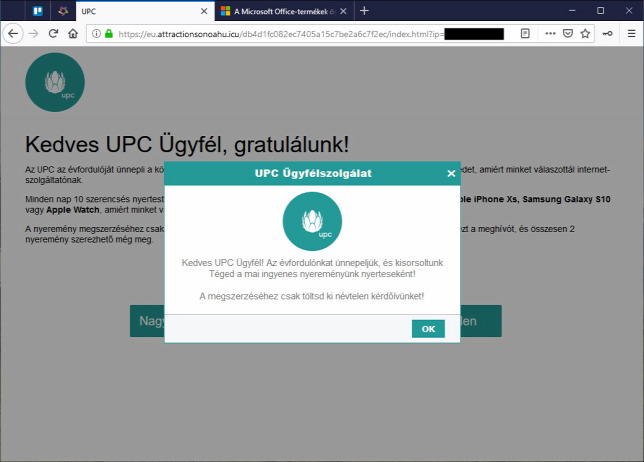Open the site information icon

point(95,33)
